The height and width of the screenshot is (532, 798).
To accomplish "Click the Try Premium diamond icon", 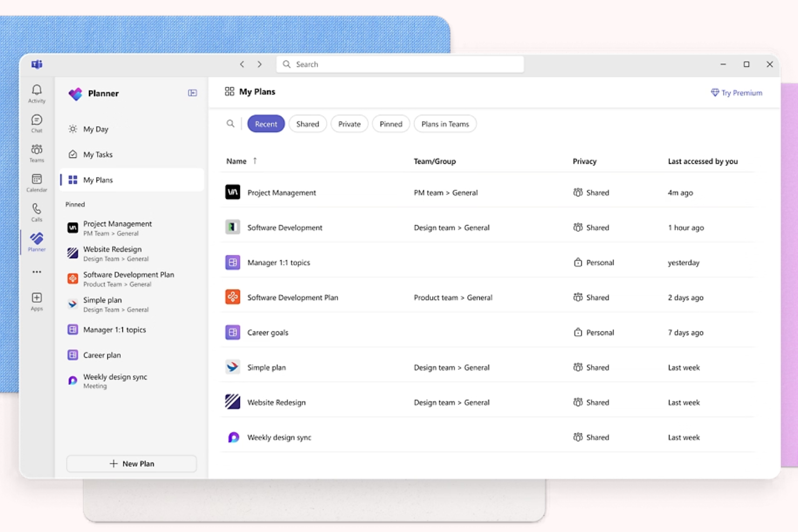I will tap(715, 93).
